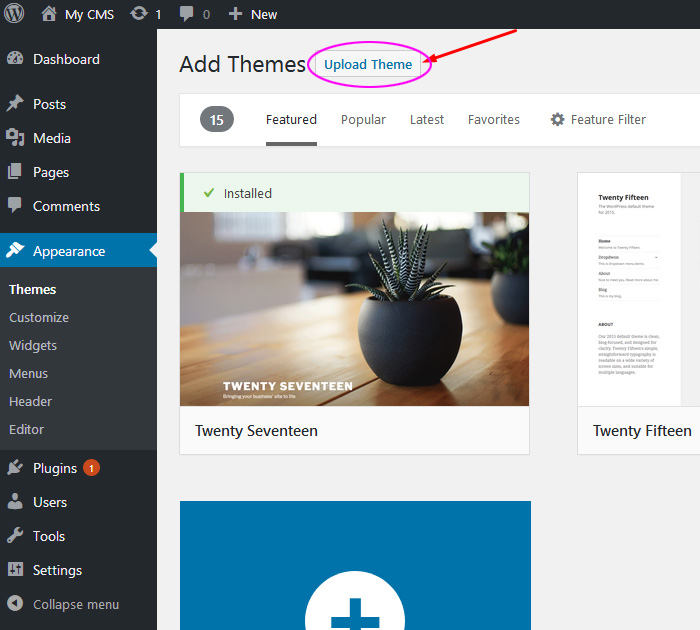The image size is (700, 630).
Task: Open the comments bubble in admin bar
Action: 186,14
